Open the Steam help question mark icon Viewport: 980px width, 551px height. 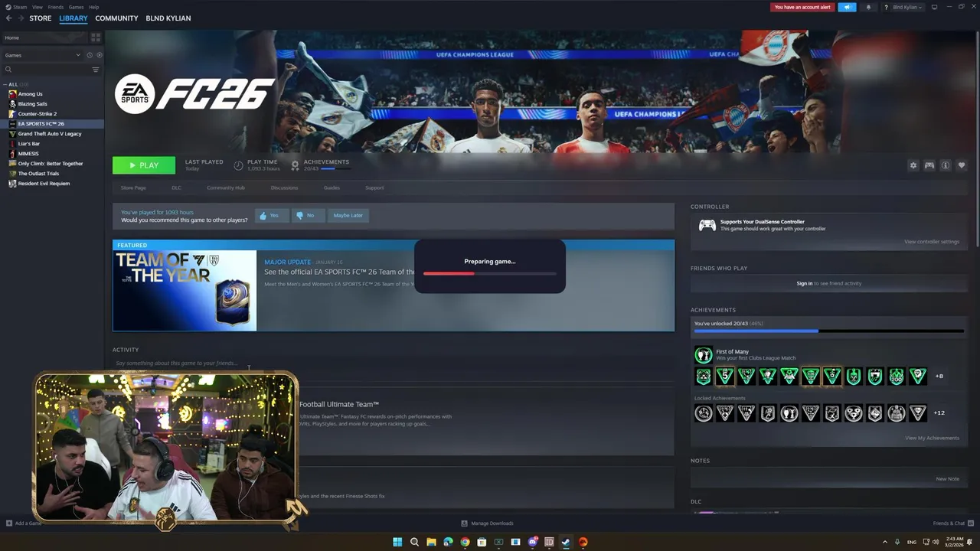coord(886,7)
